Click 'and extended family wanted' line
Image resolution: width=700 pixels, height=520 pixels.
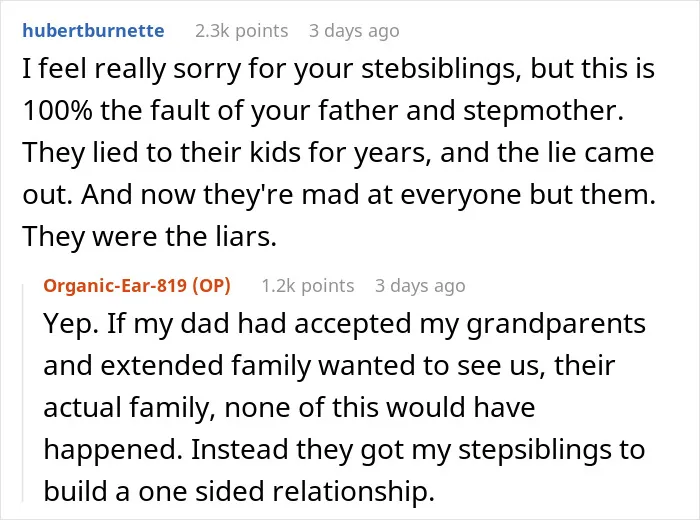[x=329, y=366]
